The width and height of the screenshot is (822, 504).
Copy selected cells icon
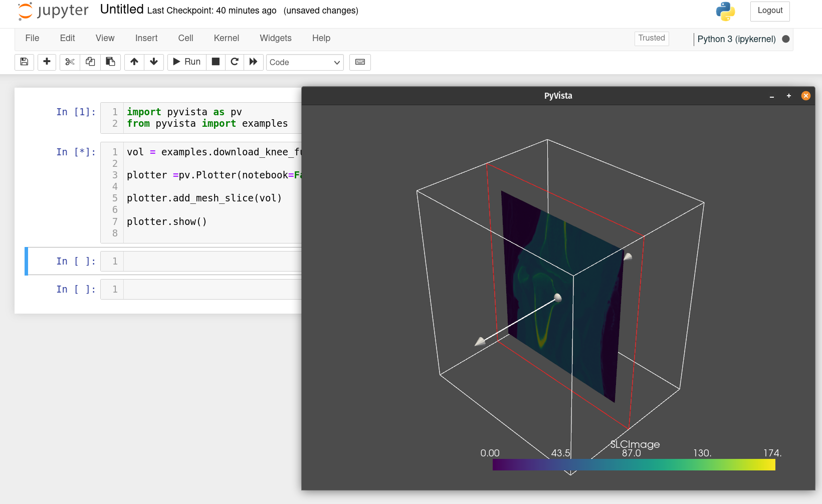[x=90, y=62]
